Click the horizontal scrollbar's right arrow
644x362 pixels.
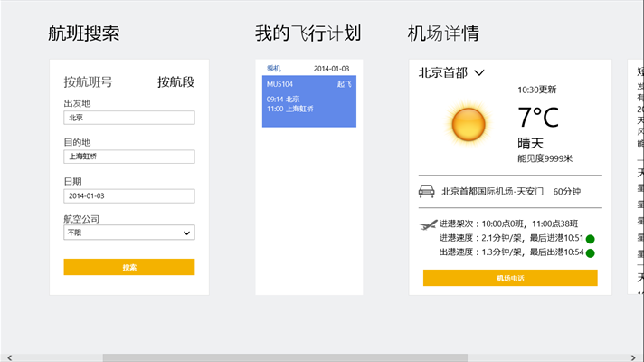[x=633, y=357]
